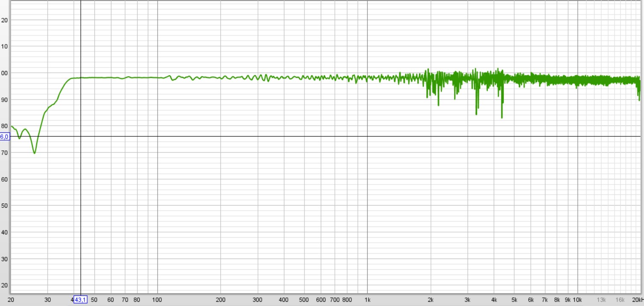Click the green curve notch just past 3k
Viewport: 644px width, 306px height.
click(476, 114)
